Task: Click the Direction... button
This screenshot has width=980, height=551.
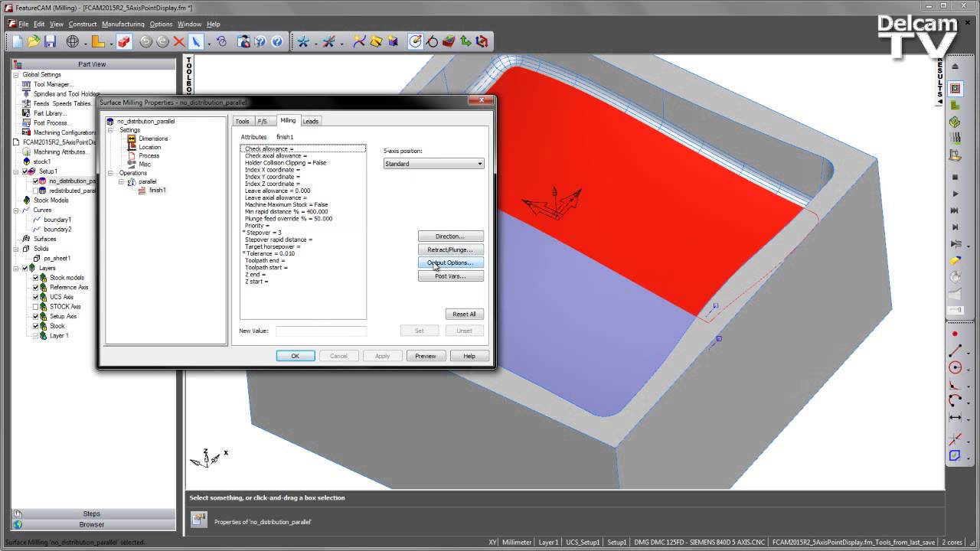Action: point(450,236)
